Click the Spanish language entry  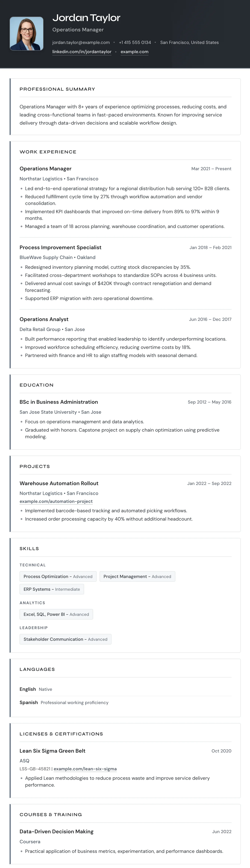click(x=29, y=703)
